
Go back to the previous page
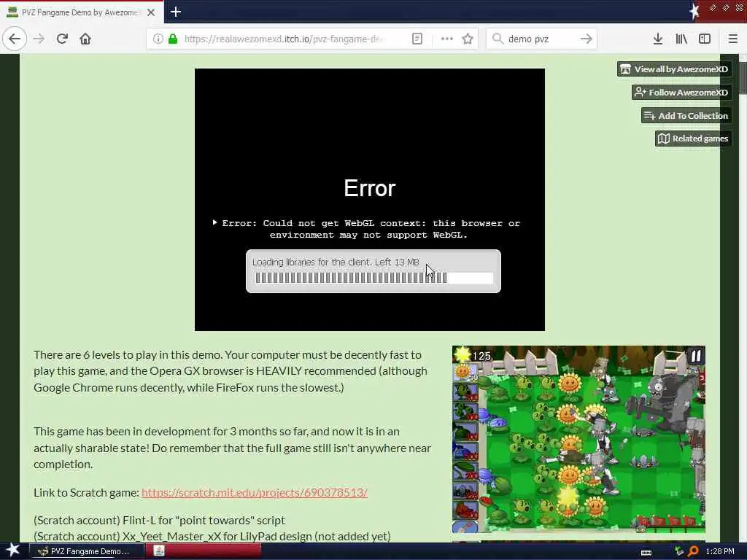(x=15, y=39)
